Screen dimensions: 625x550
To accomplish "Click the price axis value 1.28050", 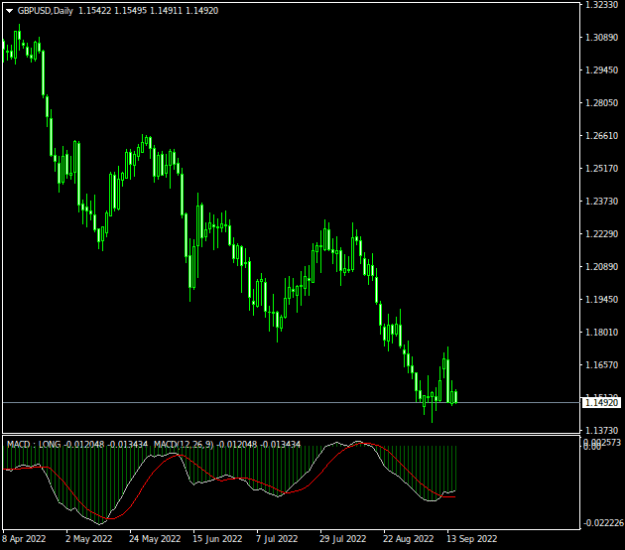I will tap(601, 103).
